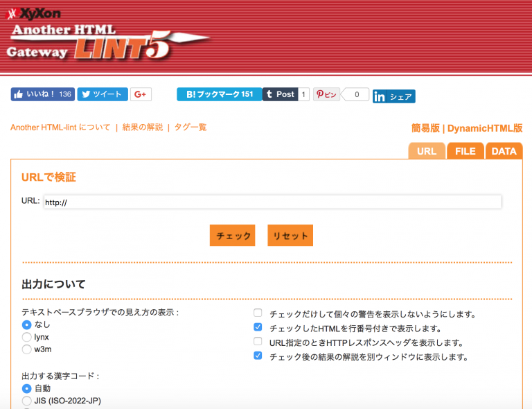Click the Facebook いいね! like button
Viewport: 532px width, 409px height.
pos(43,94)
